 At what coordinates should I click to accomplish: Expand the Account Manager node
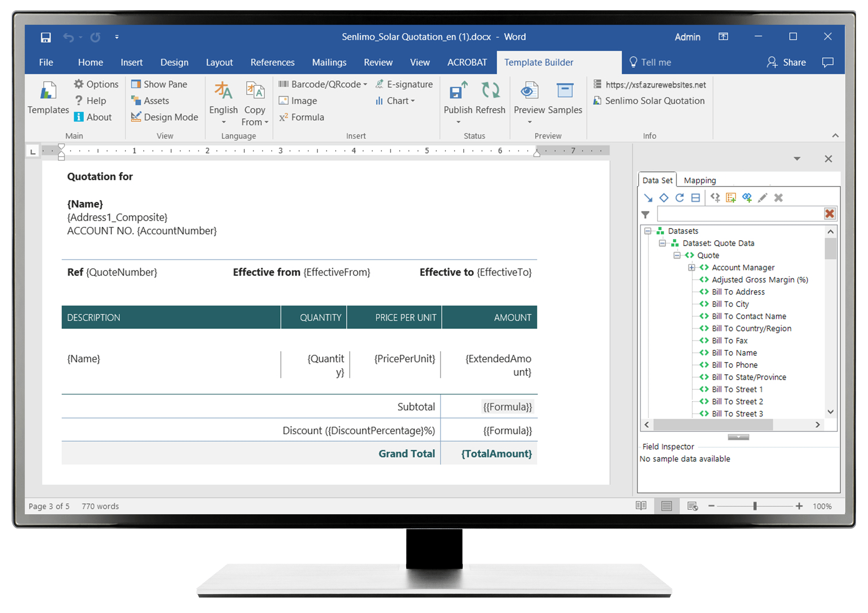tap(692, 267)
